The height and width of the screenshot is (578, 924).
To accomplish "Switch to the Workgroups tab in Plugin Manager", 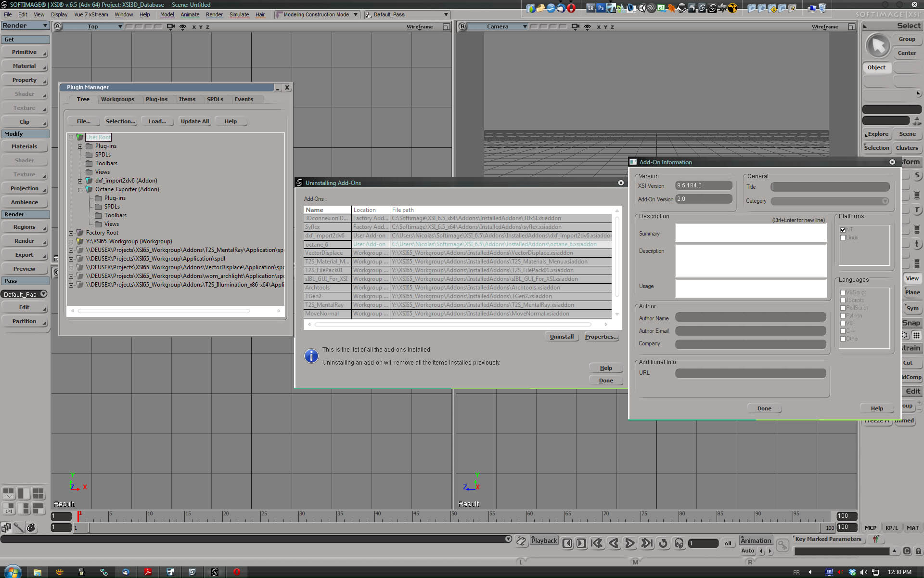I will click(x=117, y=99).
